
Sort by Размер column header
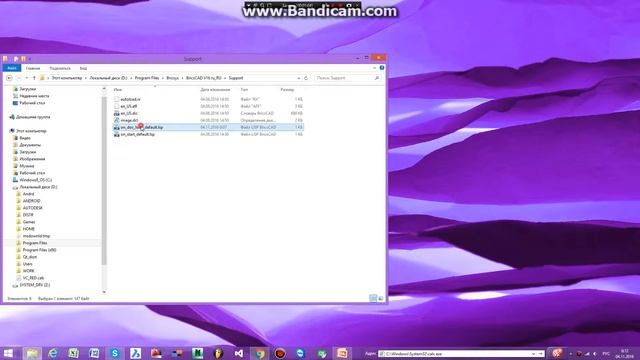(x=287, y=89)
